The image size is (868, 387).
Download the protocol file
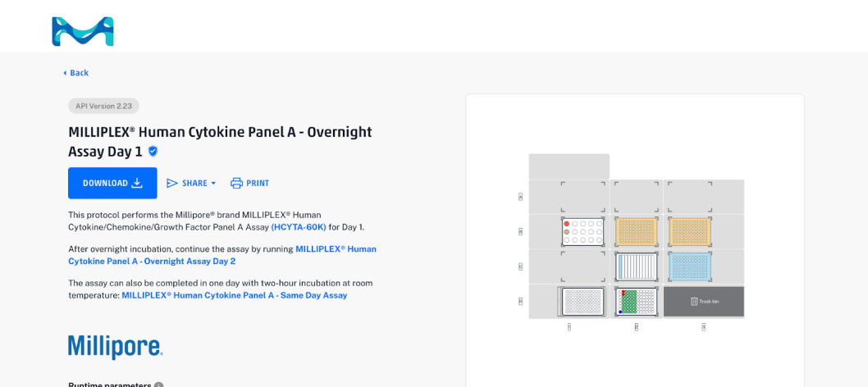112,183
